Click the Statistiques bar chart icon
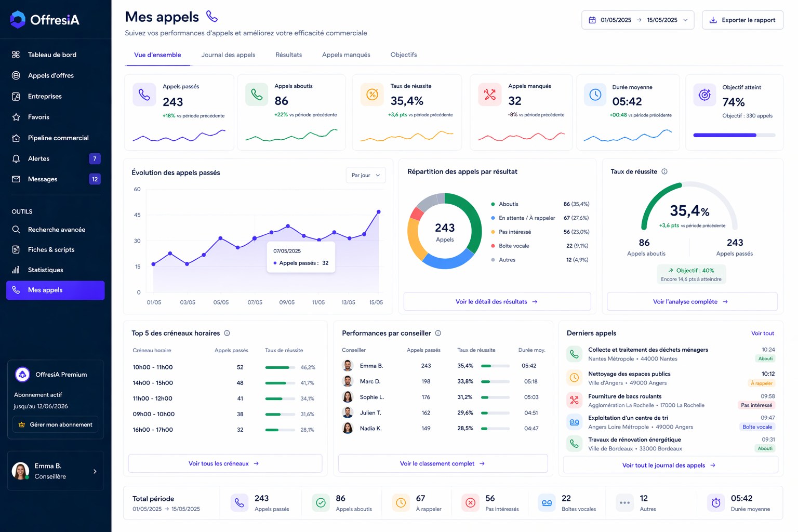 point(16,270)
